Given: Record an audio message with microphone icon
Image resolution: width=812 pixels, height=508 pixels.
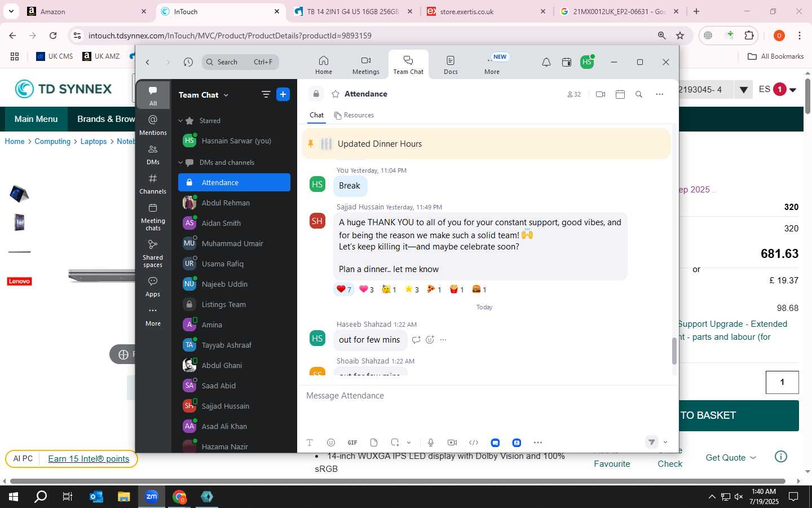Looking at the screenshot, I should click(431, 443).
